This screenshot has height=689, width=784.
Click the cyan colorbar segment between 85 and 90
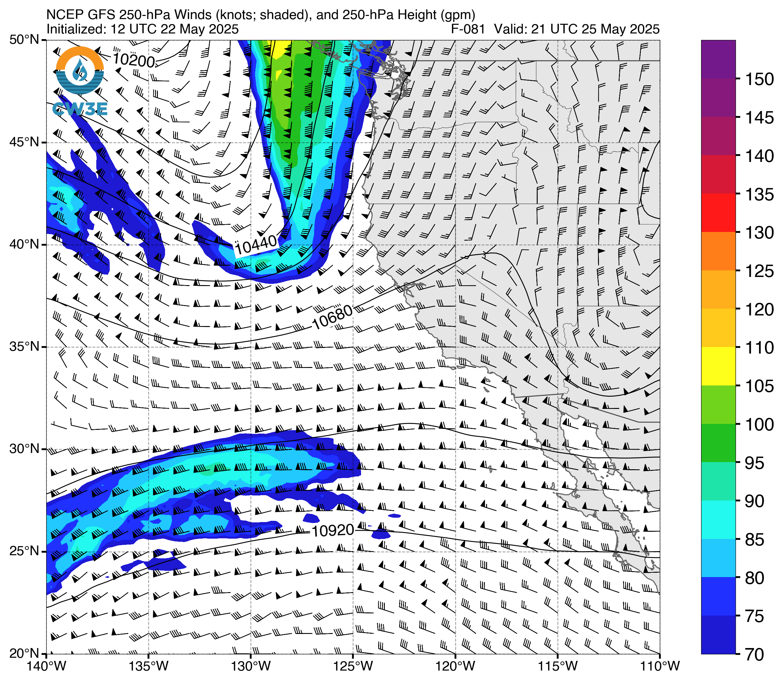pos(718,520)
